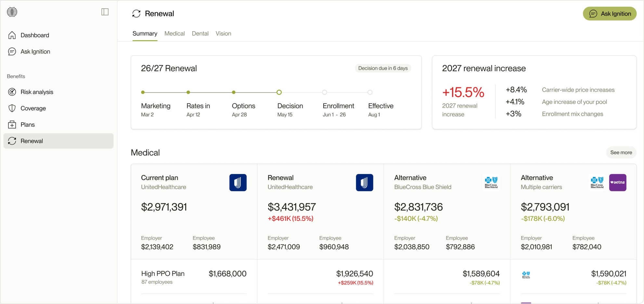Screen dimensions: 644x304
Task: Click the Employer amount $2,139,402
Action: 157,247
